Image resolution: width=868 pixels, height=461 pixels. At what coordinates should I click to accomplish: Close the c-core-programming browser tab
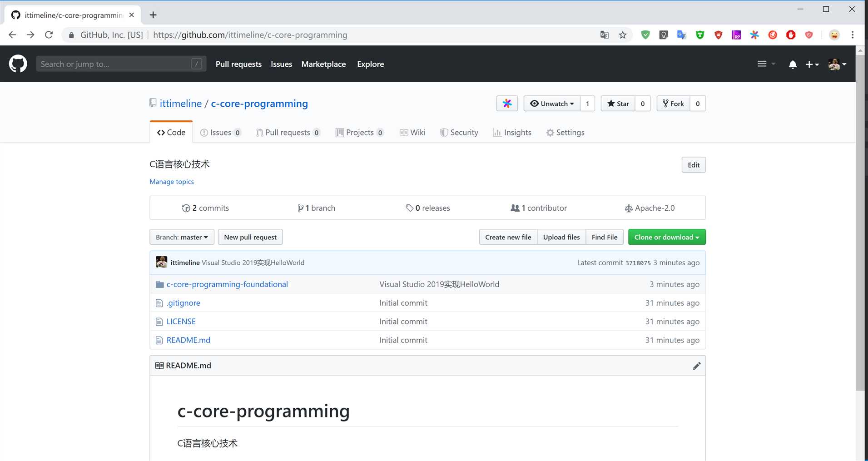pos(132,15)
